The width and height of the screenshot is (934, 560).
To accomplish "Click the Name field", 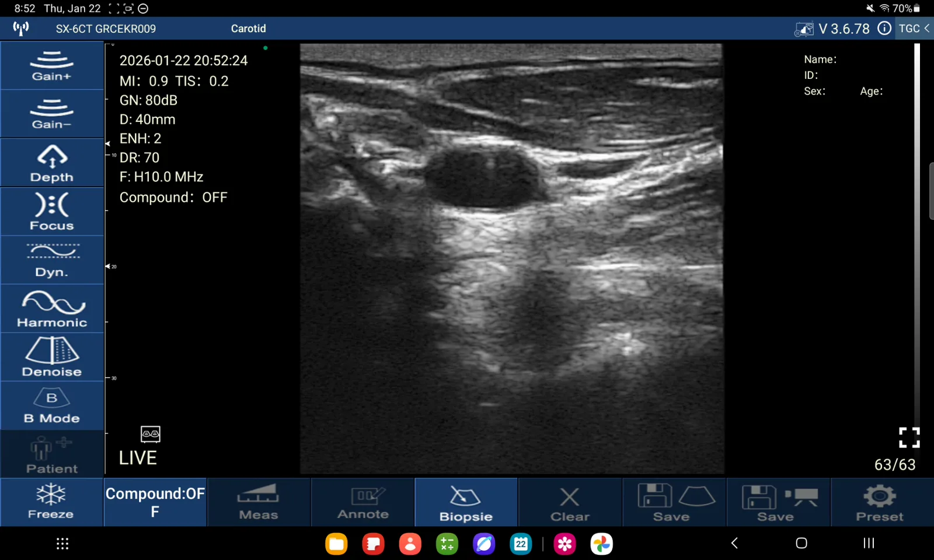I will (820, 60).
